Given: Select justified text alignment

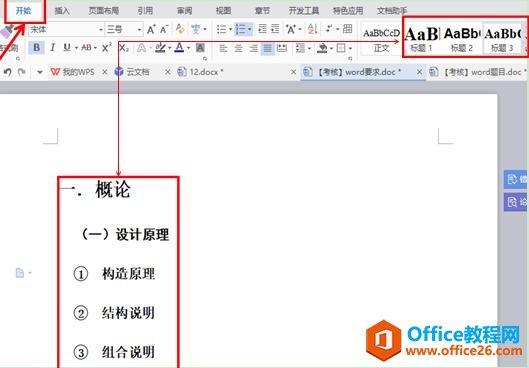Looking at the screenshot, I should 267,48.
